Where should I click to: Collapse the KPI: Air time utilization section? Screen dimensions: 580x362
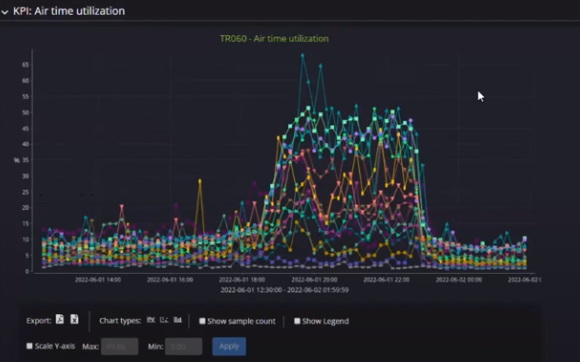[5, 12]
